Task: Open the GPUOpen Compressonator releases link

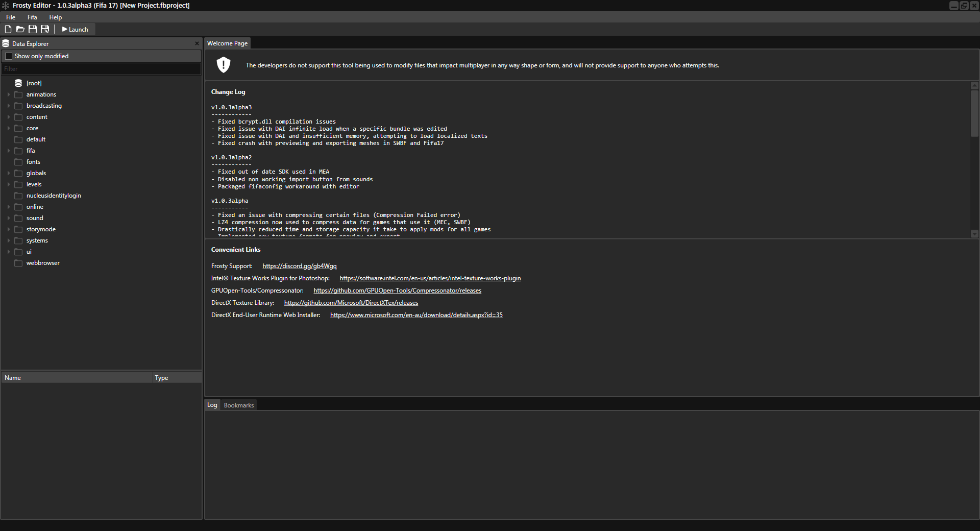Action: pos(398,291)
